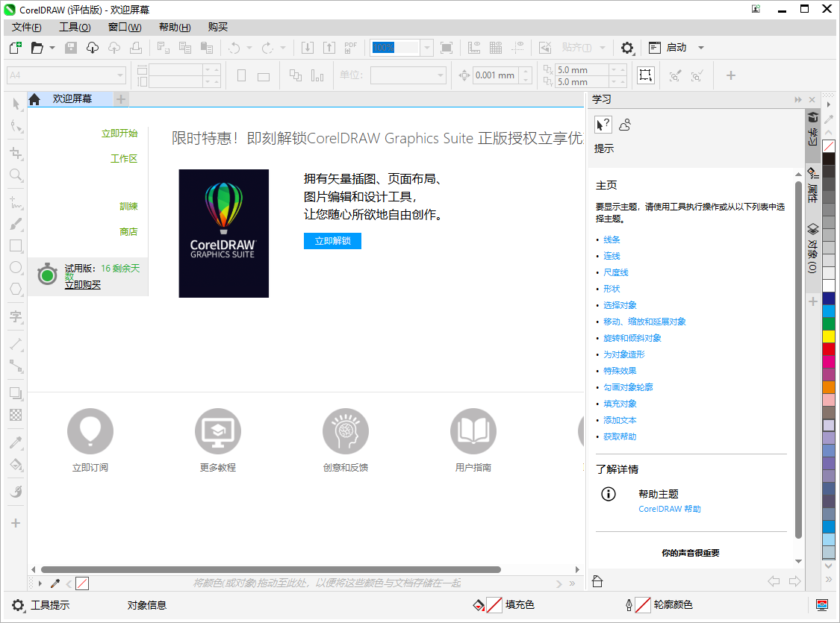Click the New document icon
The image size is (840, 623).
[16, 48]
